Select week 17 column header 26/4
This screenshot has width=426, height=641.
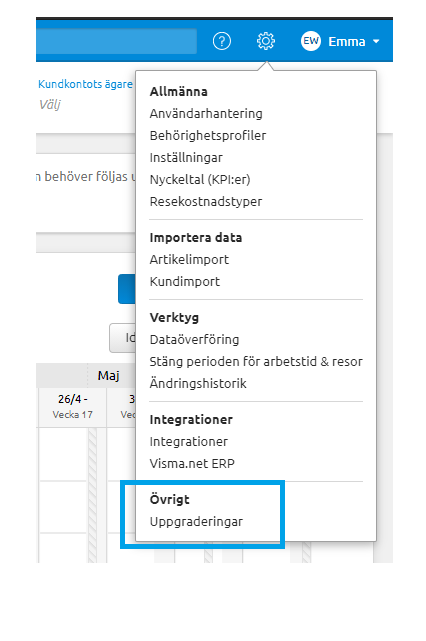point(73,407)
